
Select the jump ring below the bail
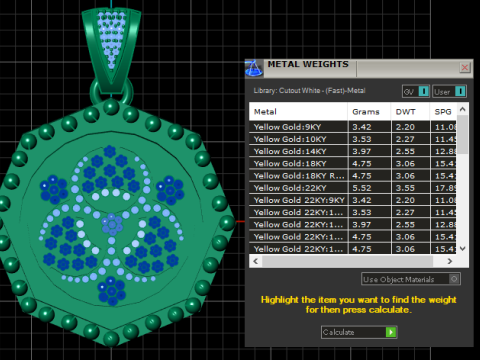click(x=94, y=94)
